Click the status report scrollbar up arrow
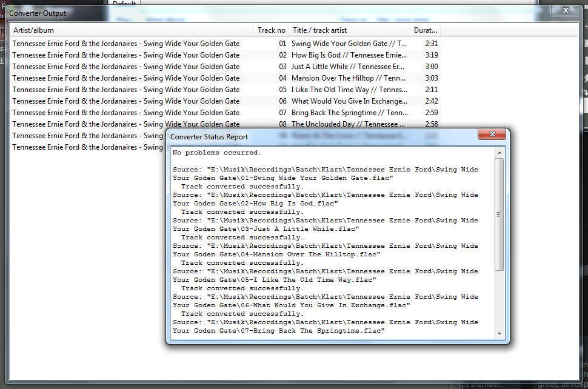The image size is (588, 389). click(x=499, y=153)
